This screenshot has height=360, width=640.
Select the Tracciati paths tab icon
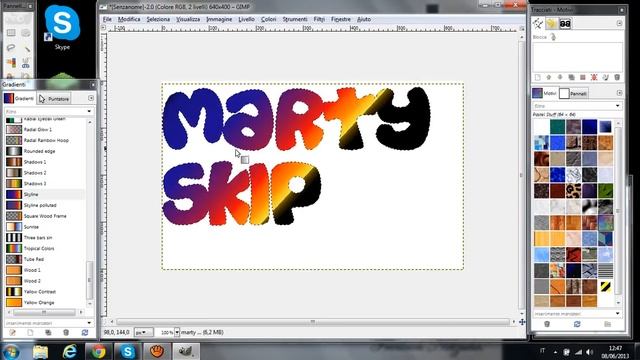click(x=538, y=24)
